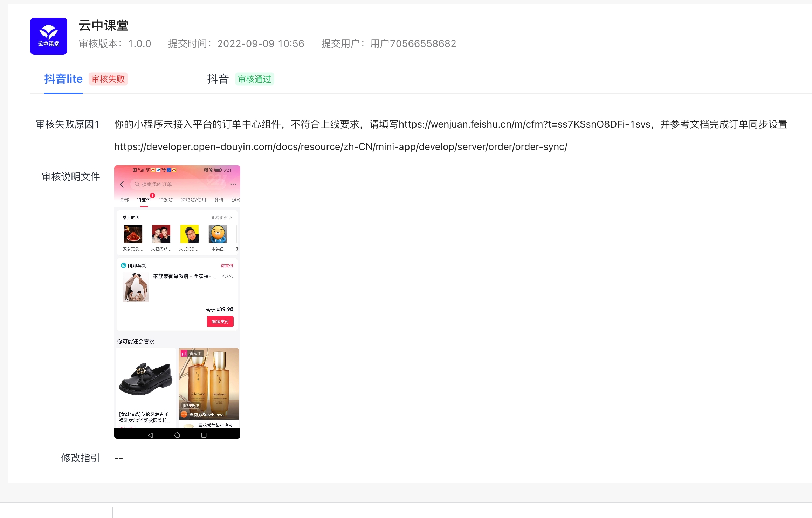Click the 团购套餐 green icon
This screenshot has width=812, height=518.
[x=123, y=265]
